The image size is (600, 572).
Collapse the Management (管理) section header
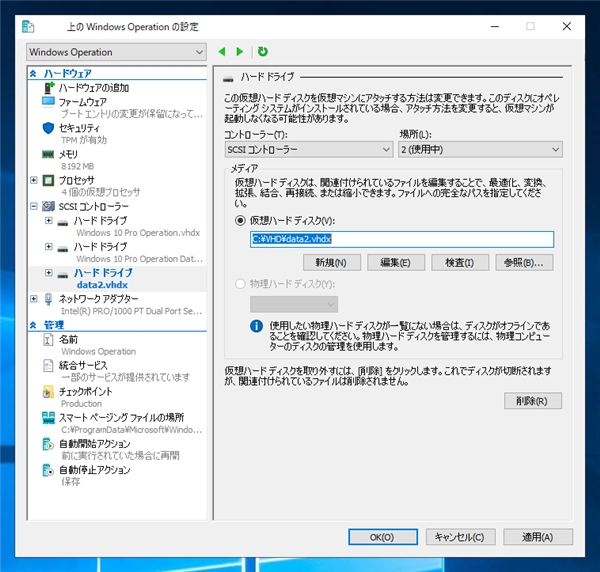(x=33, y=325)
